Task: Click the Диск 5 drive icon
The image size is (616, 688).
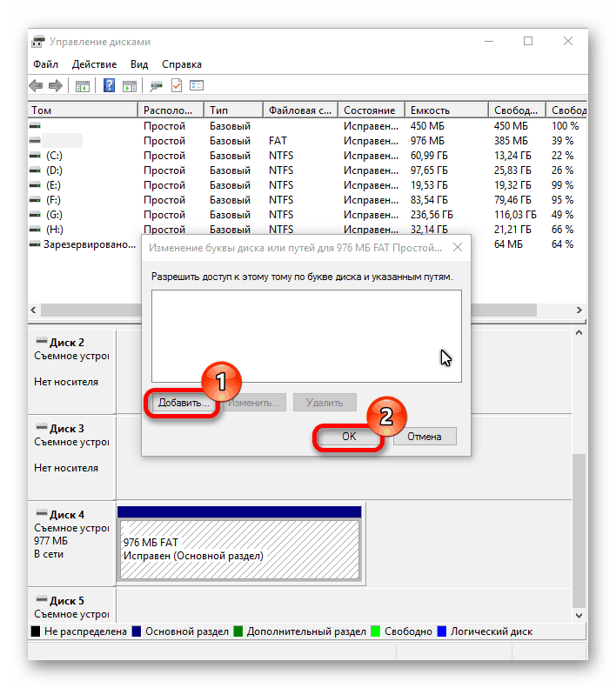Action: (42, 598)
